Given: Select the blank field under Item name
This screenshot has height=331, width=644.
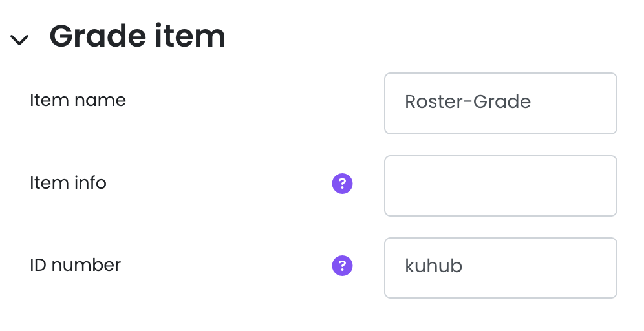Looking at the screenshot, I should 500,186.
